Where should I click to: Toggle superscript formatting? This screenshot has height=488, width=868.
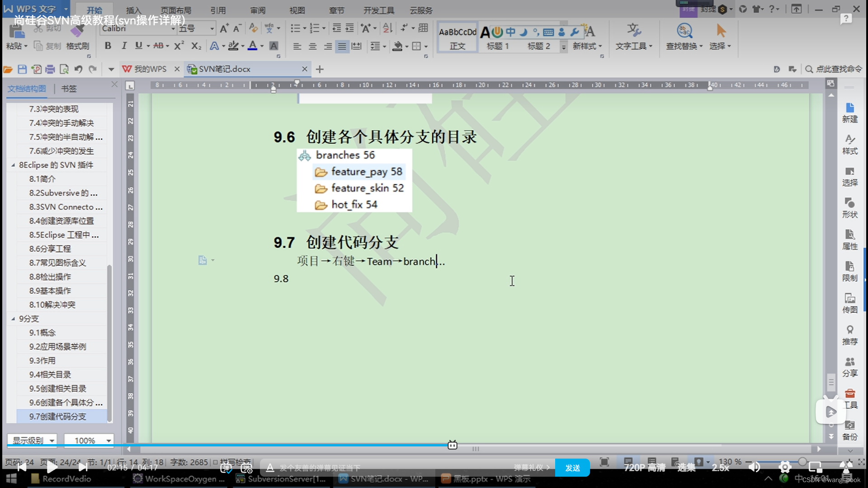click(179, 46)
